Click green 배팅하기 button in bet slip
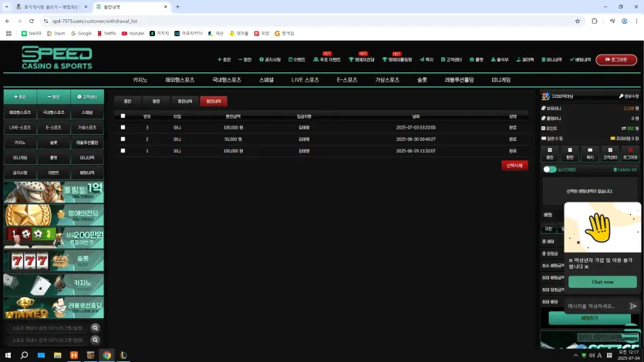 pyautogui.click(x=589, y=318)
